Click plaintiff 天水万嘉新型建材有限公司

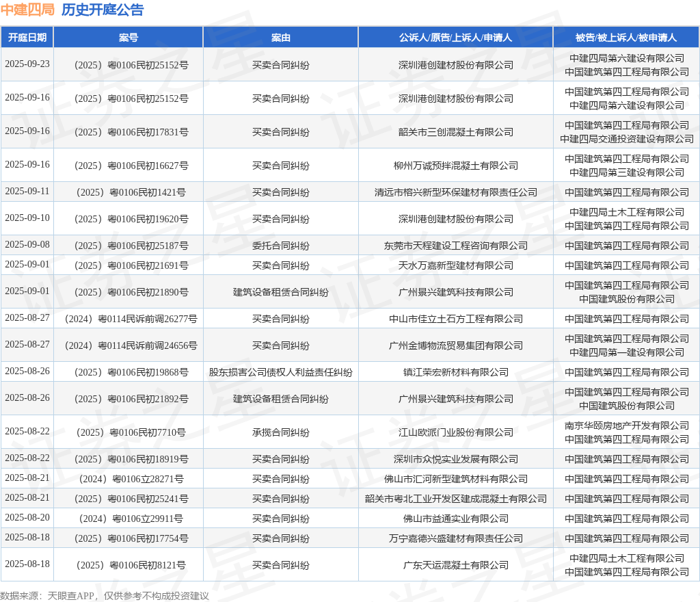[x=456, y=265]
